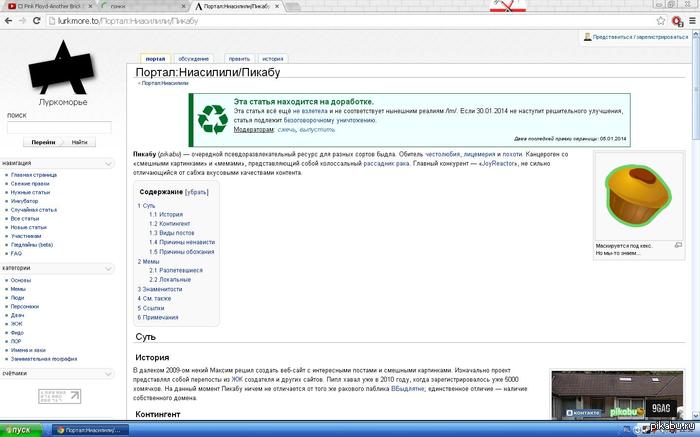Click the counter badge icon in sidebar

pos(59,396)
